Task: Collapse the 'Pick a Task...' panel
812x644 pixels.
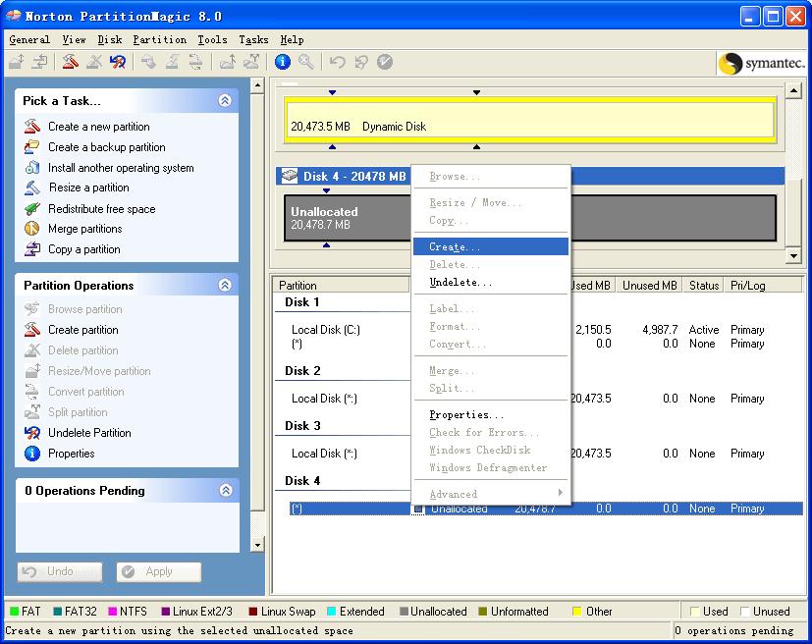Action: [x=225, y=100]
